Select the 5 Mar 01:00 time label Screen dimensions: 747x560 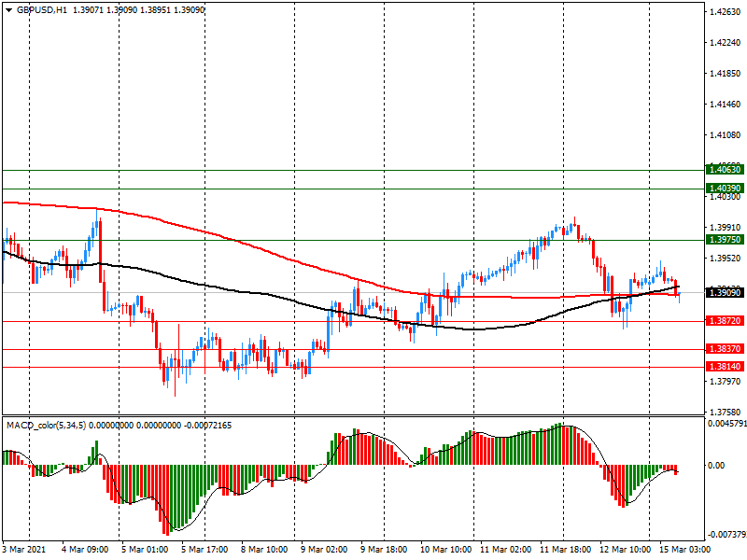coord(145,550)
